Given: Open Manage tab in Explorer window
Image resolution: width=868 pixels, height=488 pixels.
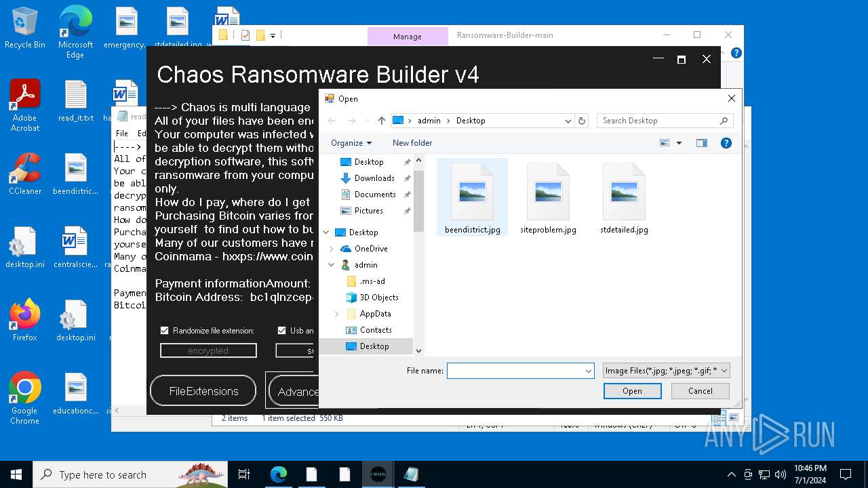Looking at the screenshot, I should (408, 37).
